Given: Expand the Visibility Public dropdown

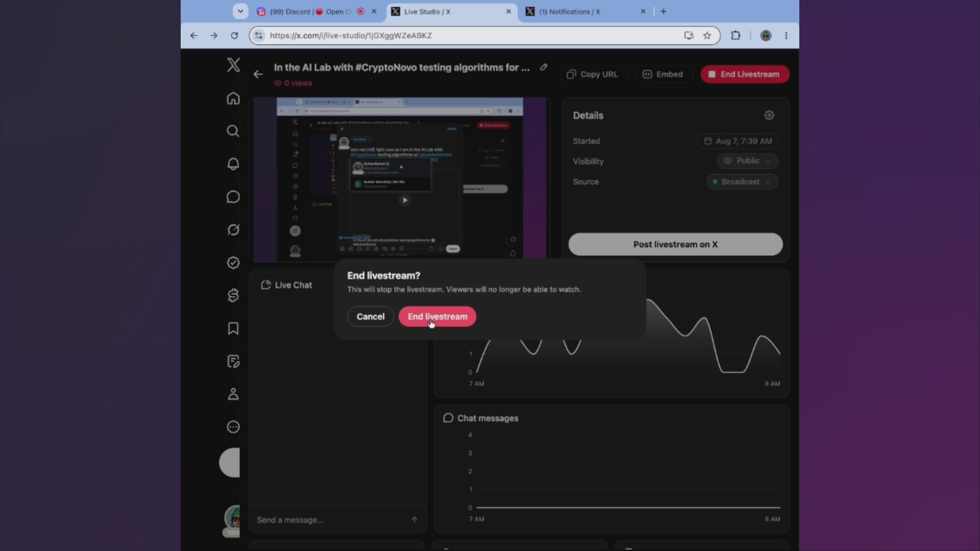Looking at the screenshot, I should 748,161.
